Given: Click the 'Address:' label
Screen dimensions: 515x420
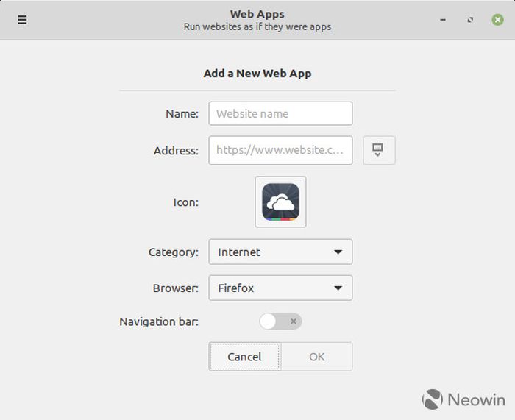Looking at the screenshot, I should point(176,151).
